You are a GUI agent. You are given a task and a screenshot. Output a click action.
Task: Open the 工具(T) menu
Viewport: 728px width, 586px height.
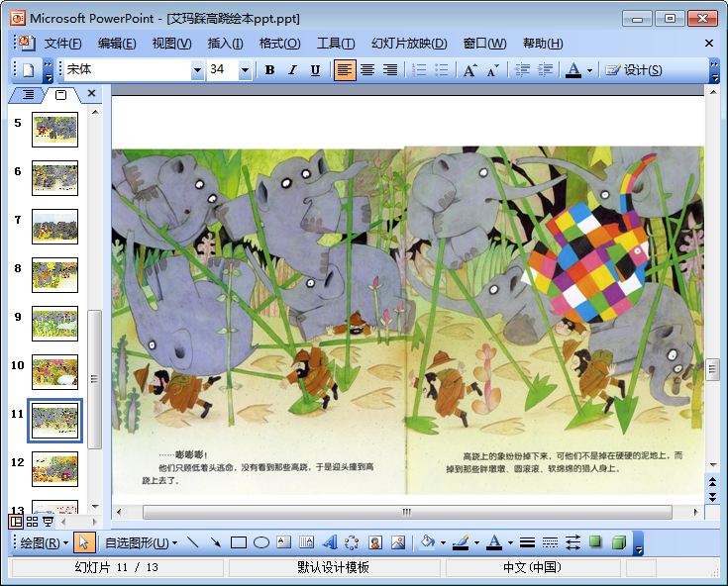point(336,44)
